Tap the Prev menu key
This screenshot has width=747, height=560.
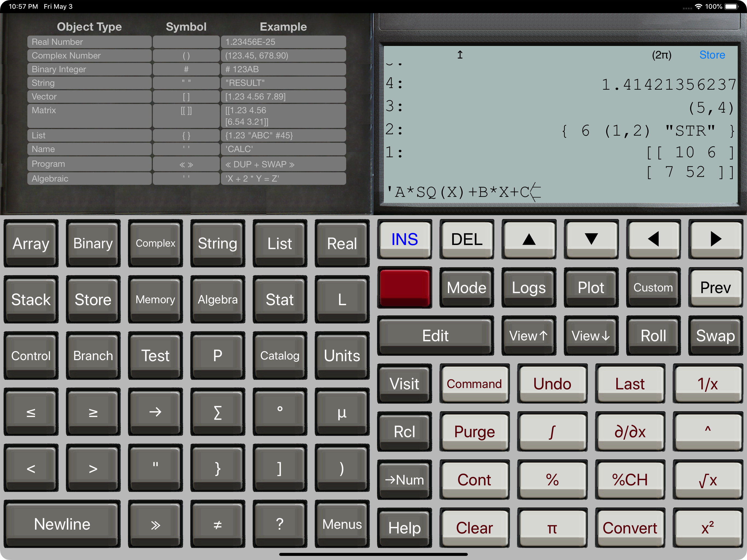point(716,287)
